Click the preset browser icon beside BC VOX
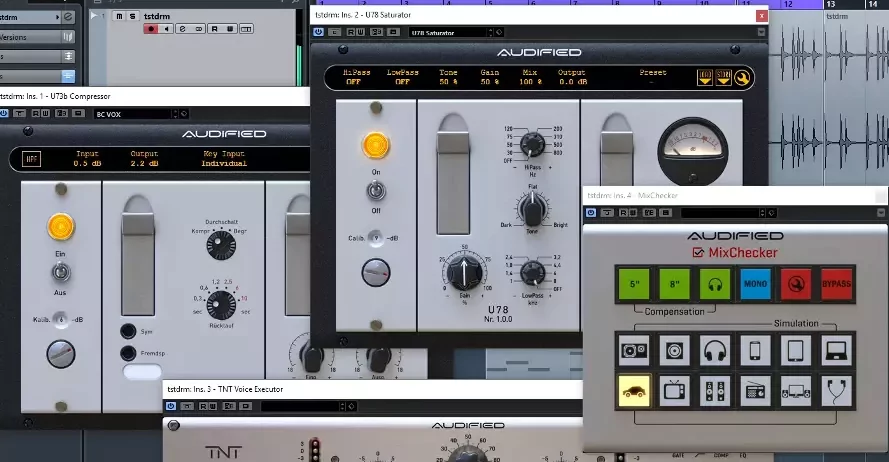Screen dimensions: 889x462 [184, 114]
